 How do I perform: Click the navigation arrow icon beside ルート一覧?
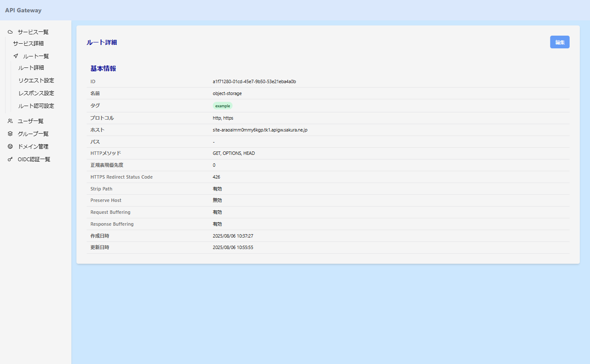pos(16,56)
